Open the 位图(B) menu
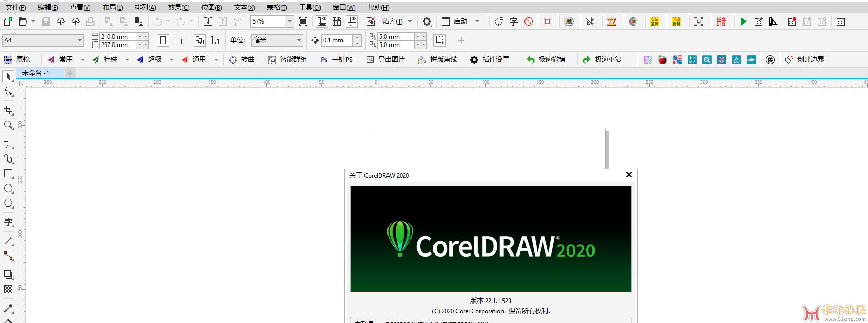This screenshot has width=868, height=323. tap(212, 7)
